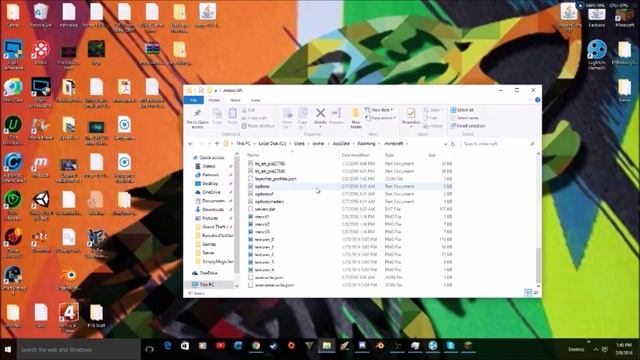
Task: Open Blender from the taskbar
Action: click(380, 346)
